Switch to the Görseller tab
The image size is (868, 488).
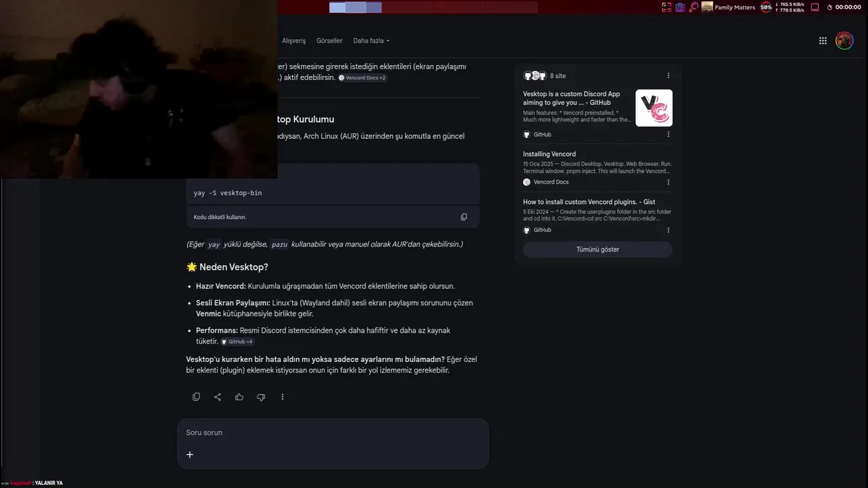[330, 41]
